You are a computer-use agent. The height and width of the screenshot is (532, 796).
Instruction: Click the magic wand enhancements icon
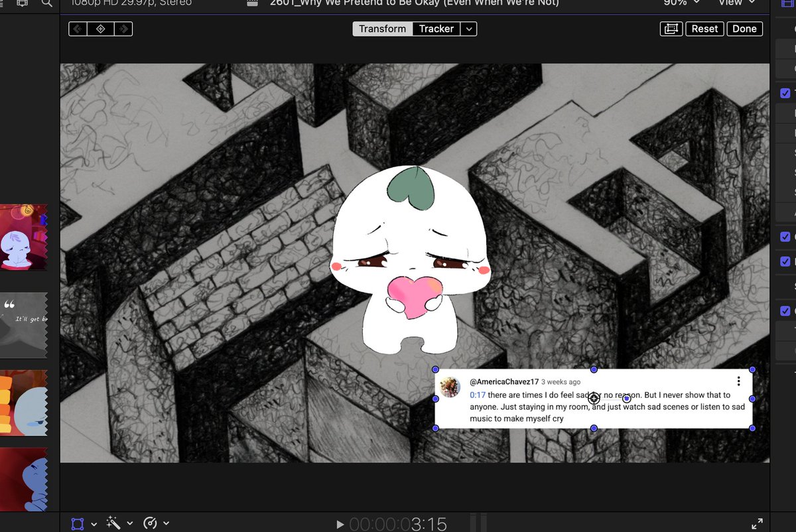[x=115, y=523]
